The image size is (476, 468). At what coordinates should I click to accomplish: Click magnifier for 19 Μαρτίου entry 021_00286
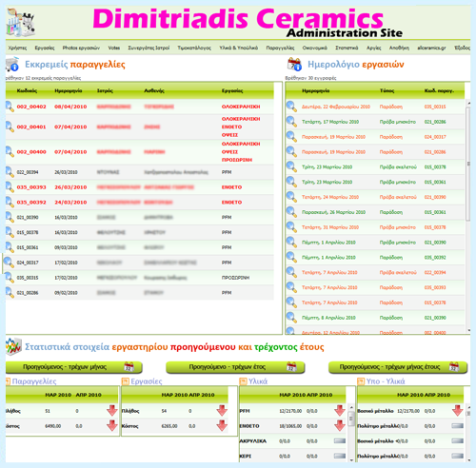coord(291,151)
